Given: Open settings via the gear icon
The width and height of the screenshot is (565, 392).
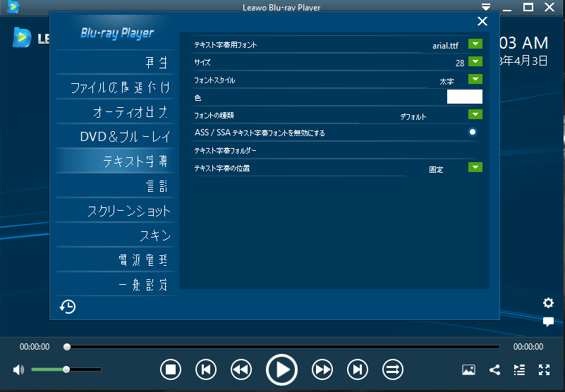Looking at the screenshot, I should pyautogui.click(x=548, y=302).
